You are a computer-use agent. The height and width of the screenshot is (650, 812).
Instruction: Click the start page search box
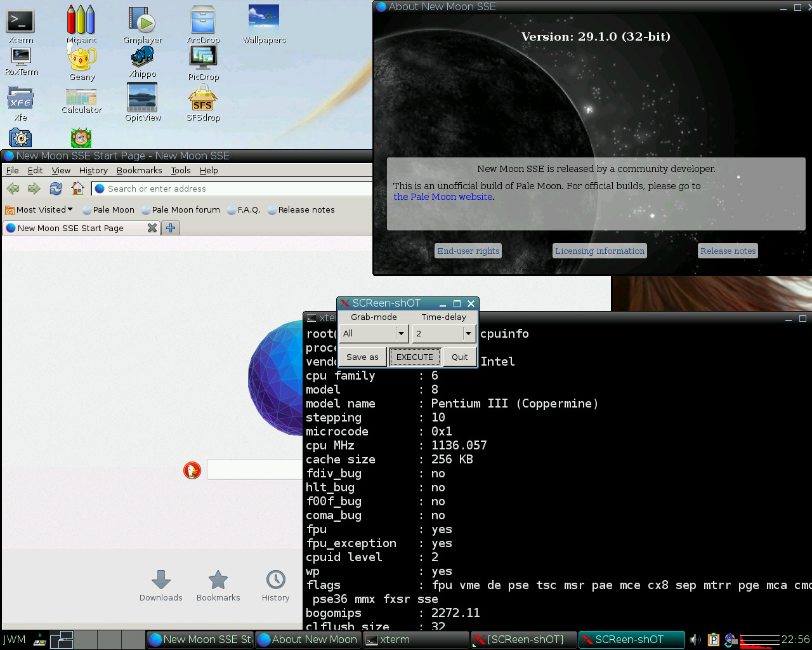click(x=255, y=470)
